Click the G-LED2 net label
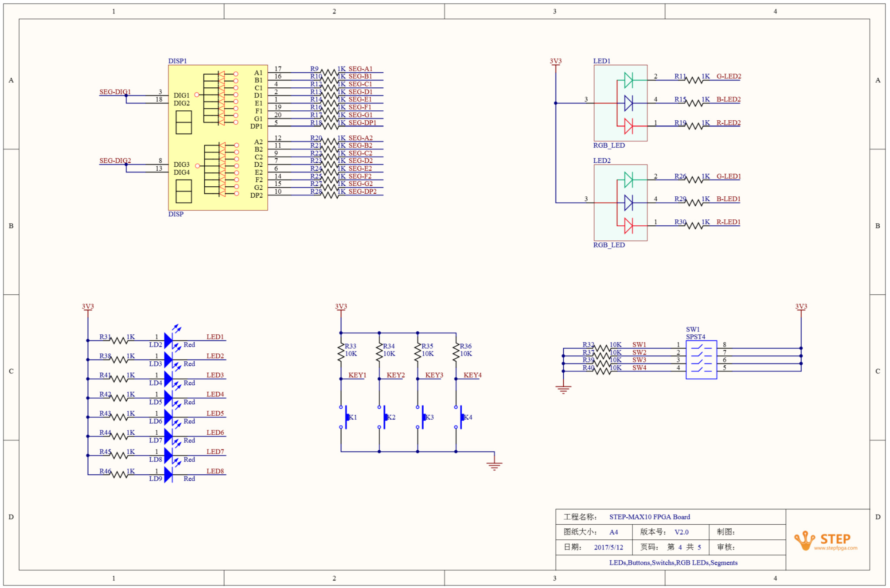Screen dimensions: 890x588 (728, 76)
